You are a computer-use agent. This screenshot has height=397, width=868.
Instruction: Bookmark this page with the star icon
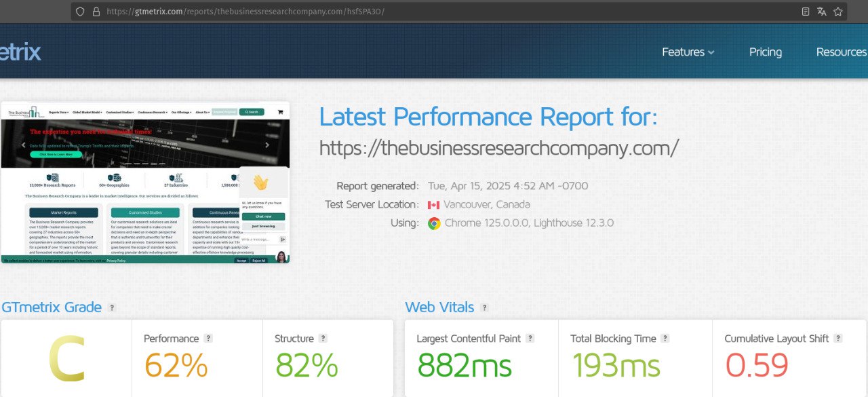coord(838,12)
